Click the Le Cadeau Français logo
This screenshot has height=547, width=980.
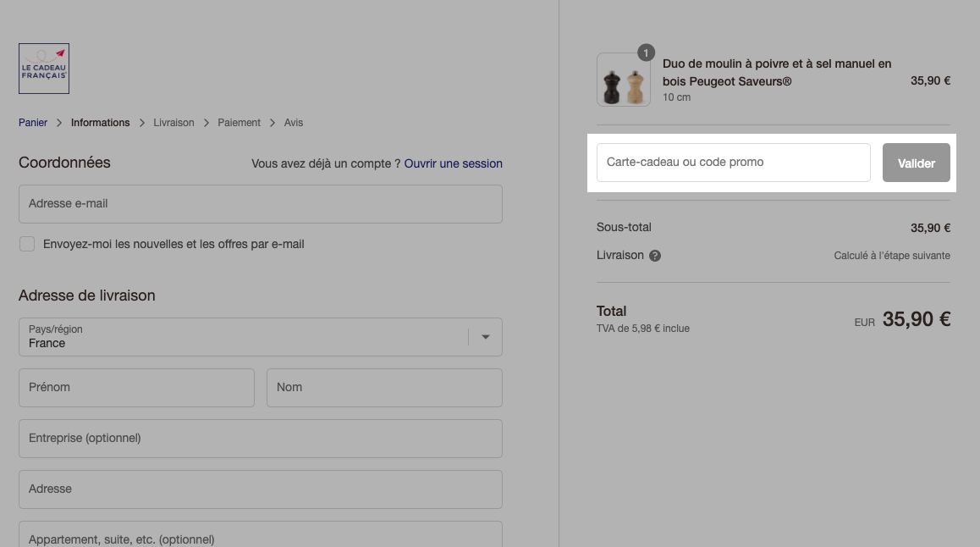44,69
